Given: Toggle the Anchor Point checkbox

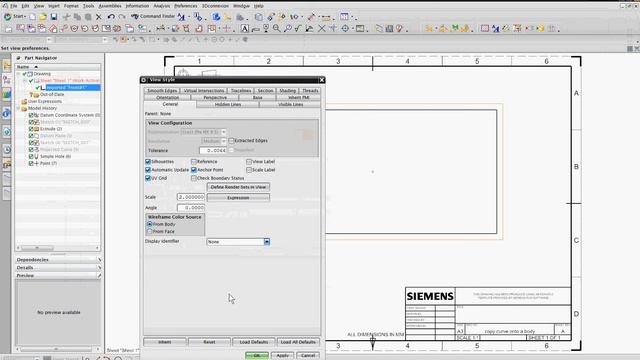Looking at the screenshot, I should tap(194, 170).
